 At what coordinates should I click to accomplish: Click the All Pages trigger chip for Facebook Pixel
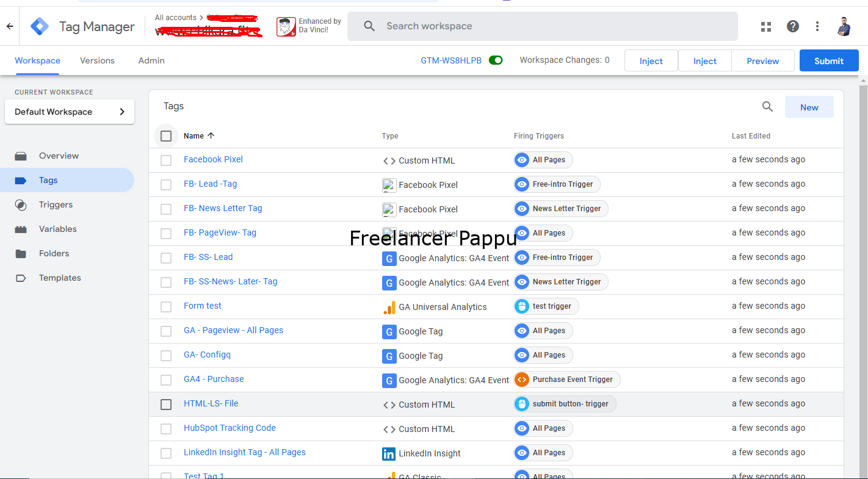543,160
